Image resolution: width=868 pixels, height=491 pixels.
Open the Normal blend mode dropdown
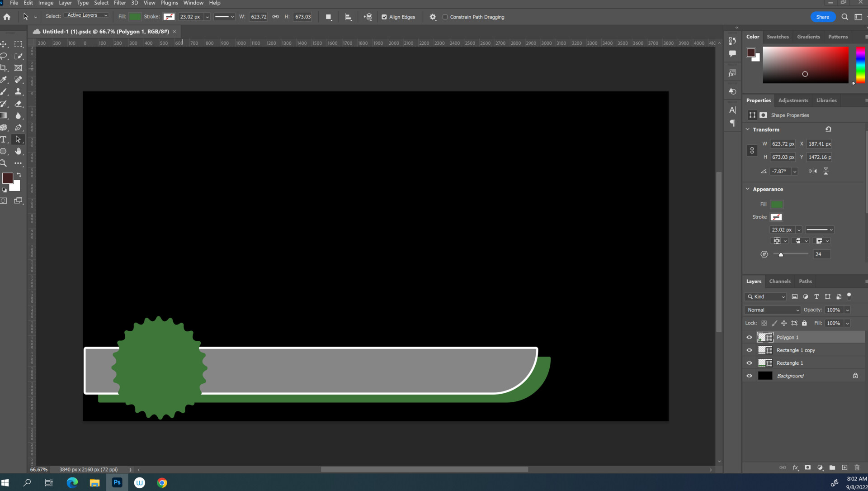pos(773,310)
